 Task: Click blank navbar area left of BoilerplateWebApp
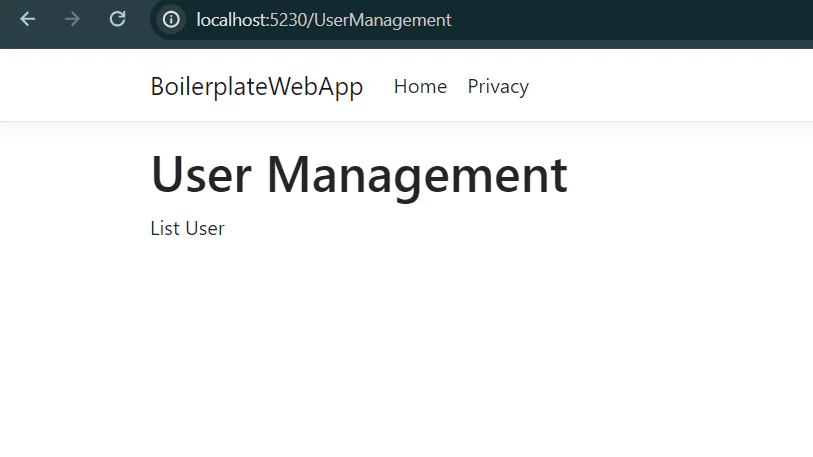(70, 86)
